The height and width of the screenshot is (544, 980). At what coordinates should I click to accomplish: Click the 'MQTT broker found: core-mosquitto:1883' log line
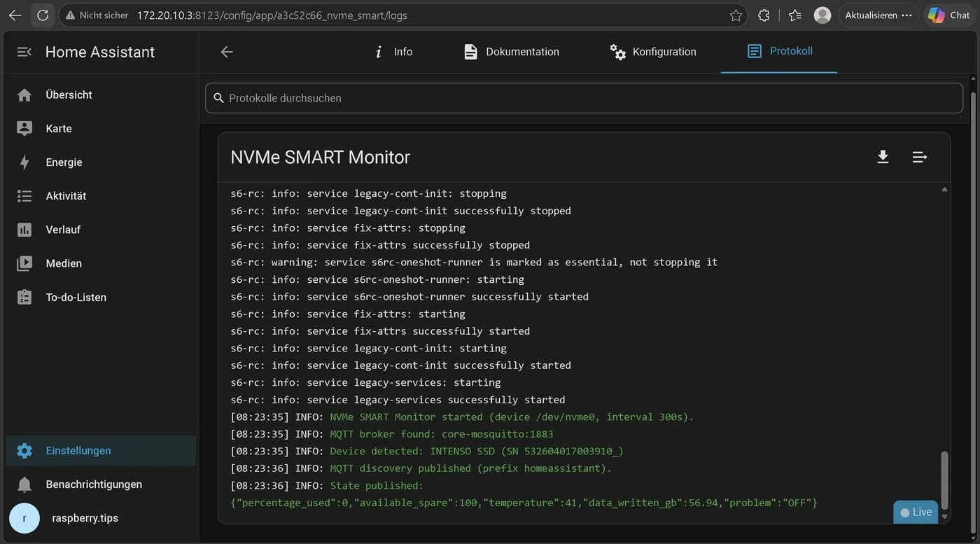[392, 434]
